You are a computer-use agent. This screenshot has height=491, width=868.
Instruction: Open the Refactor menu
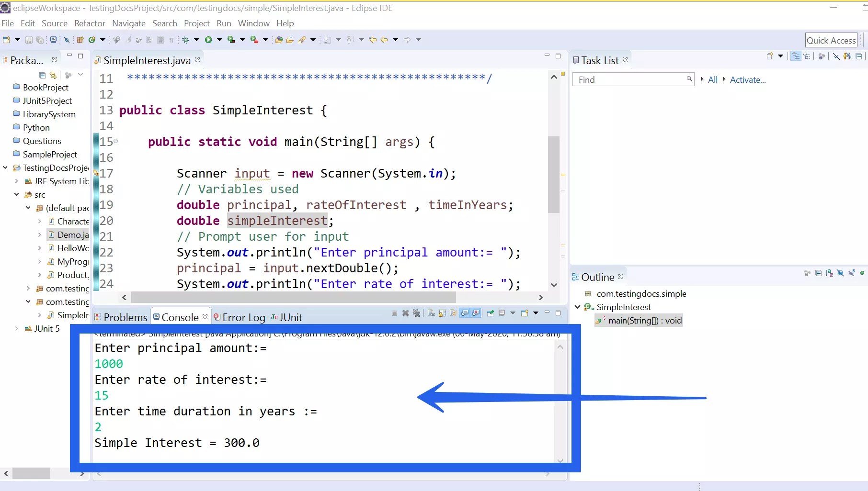(90, 23)
